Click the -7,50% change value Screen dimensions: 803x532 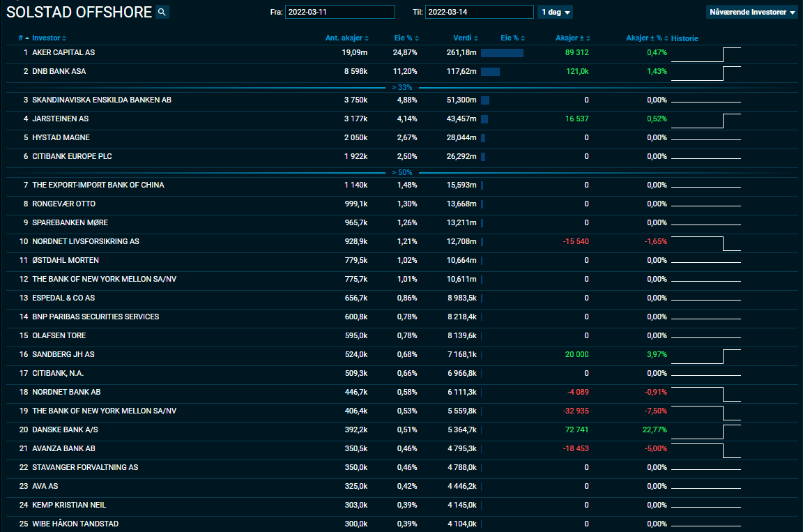point(655,411)
